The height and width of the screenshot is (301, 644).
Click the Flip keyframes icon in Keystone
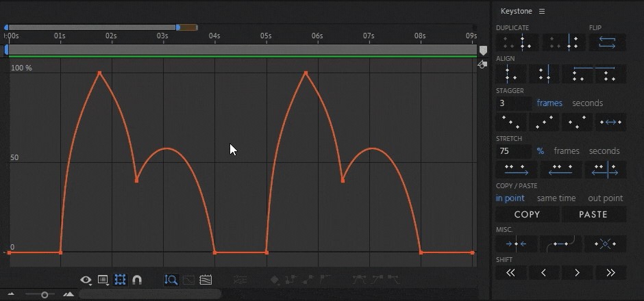tap(607, 42)
